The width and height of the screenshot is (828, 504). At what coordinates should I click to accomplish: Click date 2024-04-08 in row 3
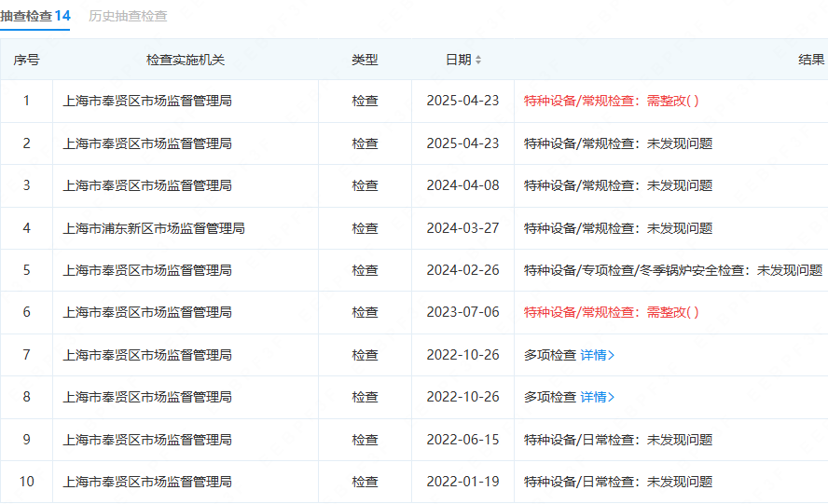click(x=462, y=185)
